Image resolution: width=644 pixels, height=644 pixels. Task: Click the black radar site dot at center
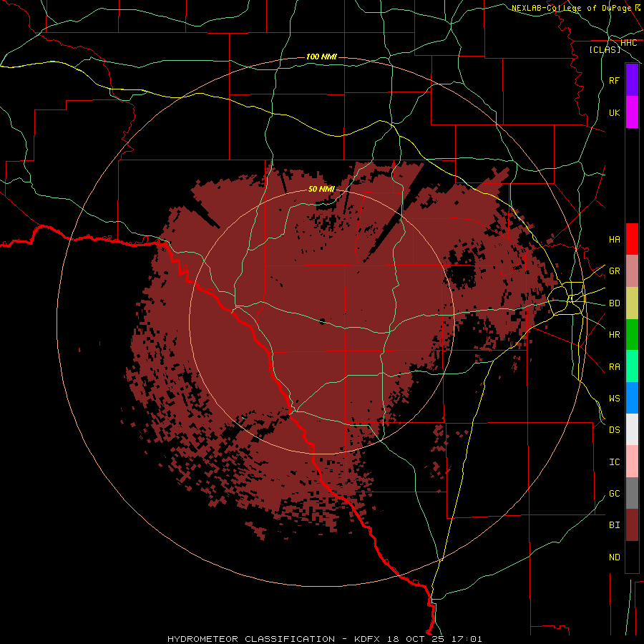coord(322,321)
